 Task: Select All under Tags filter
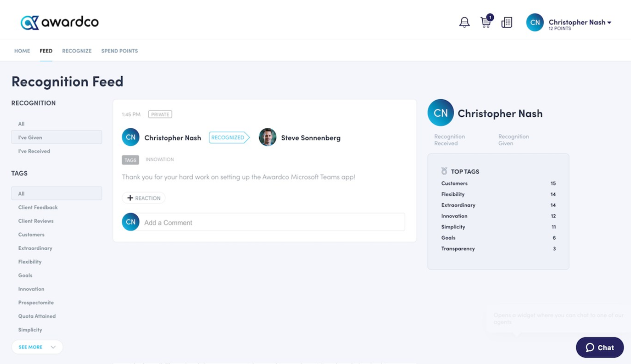(x=57, y=194)
